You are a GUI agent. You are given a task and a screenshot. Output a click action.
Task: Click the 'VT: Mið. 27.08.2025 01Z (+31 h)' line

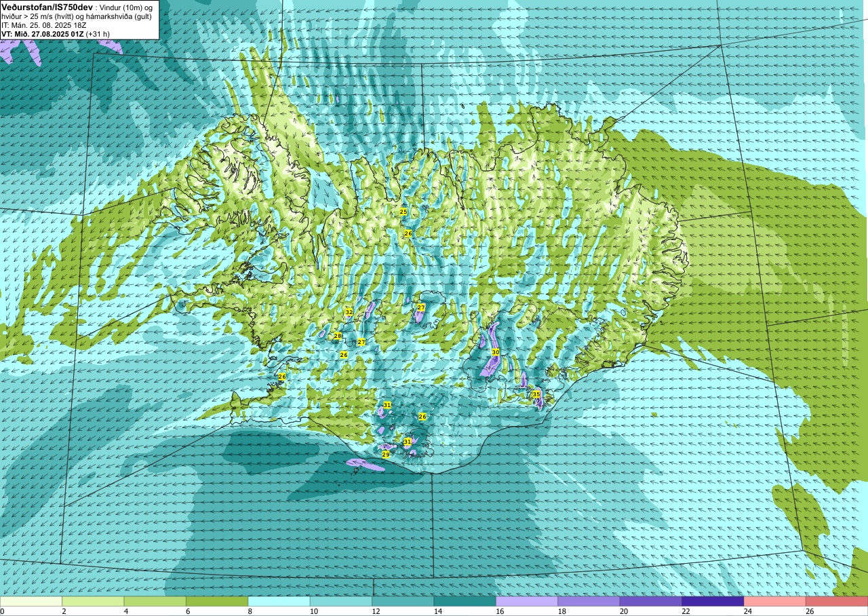57,34
